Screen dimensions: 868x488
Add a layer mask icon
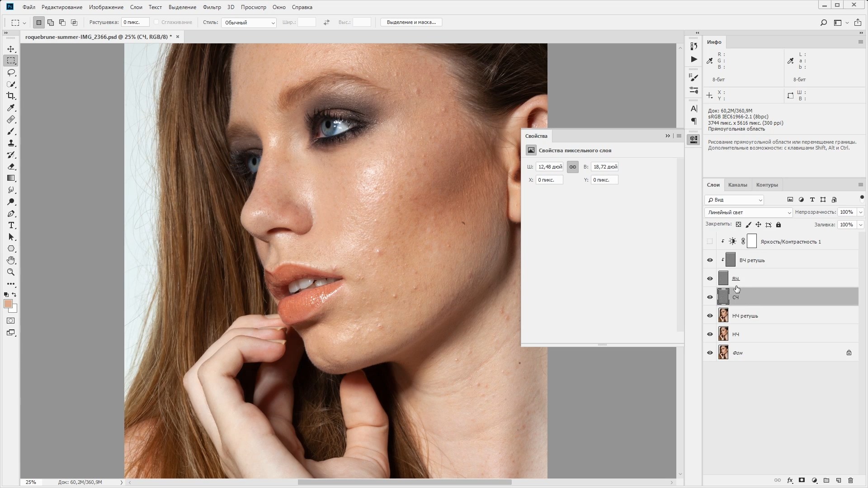coord(802,480)
